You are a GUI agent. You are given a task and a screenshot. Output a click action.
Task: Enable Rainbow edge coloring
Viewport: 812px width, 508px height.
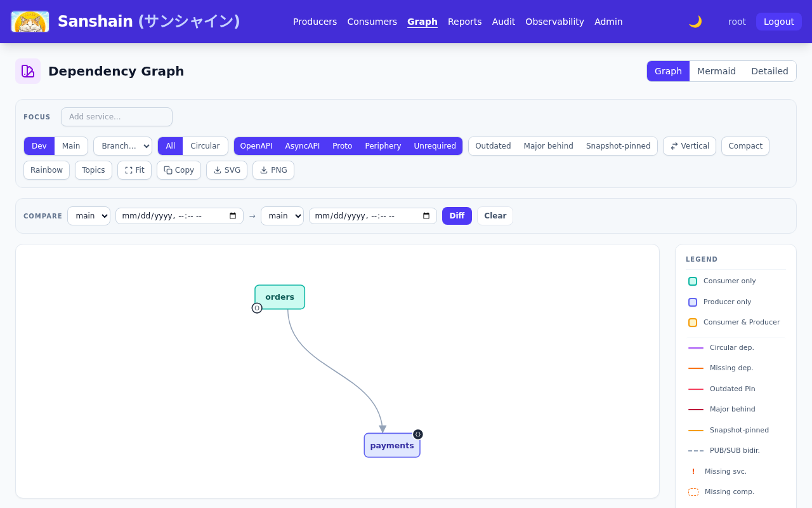46,170
